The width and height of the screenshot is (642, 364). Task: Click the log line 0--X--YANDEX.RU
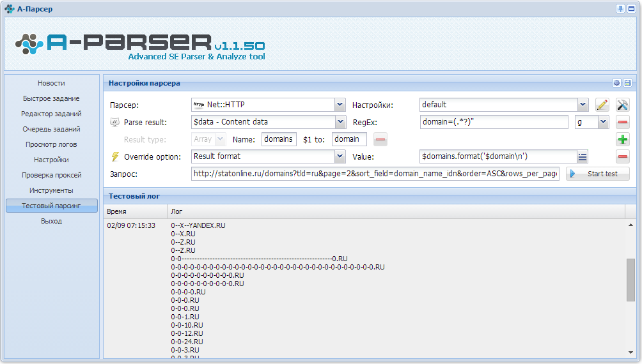(x=198, y=225)
